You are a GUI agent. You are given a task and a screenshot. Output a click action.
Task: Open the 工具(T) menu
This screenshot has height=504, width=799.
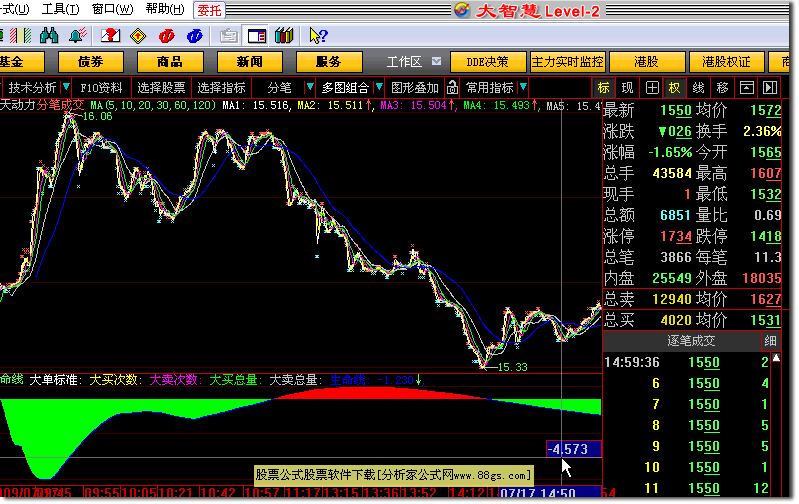[x=61, y=9]
